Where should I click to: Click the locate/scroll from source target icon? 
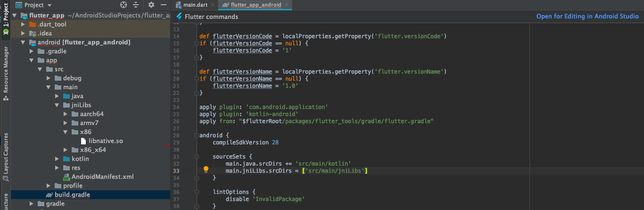124,5
